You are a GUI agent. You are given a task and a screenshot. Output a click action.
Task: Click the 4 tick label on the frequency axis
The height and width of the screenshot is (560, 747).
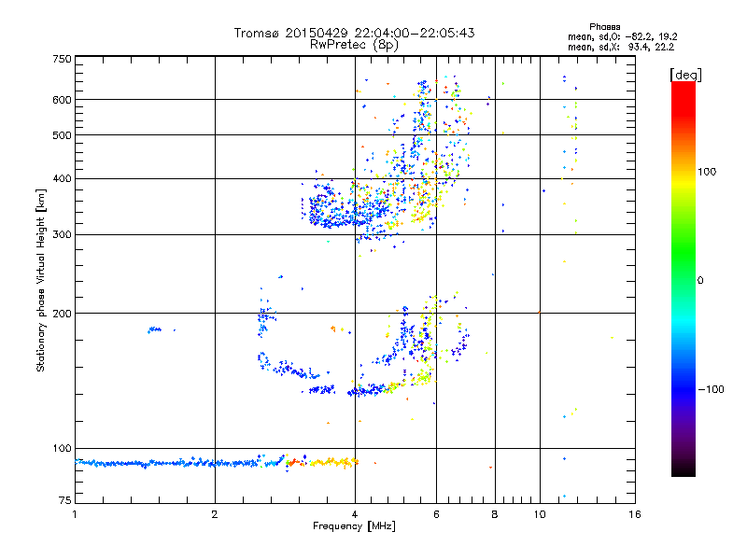click(x=355, y=514)
